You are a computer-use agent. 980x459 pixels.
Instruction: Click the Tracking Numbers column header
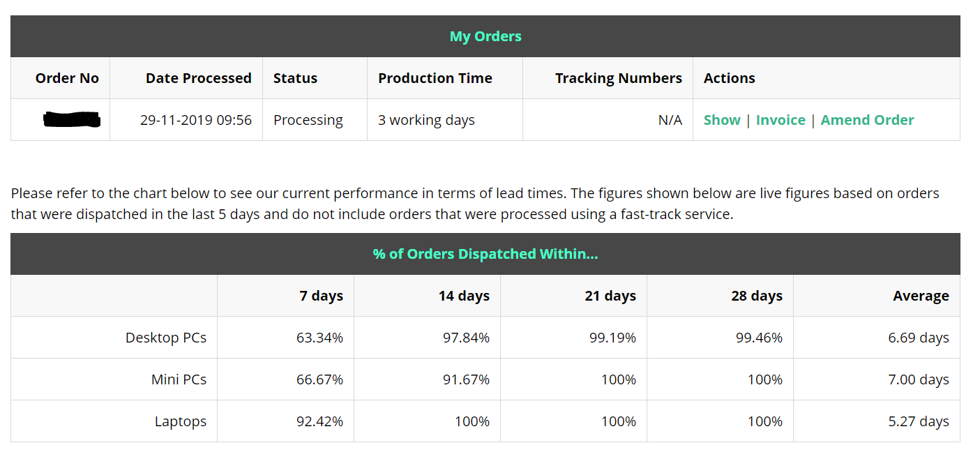point(618,78)
